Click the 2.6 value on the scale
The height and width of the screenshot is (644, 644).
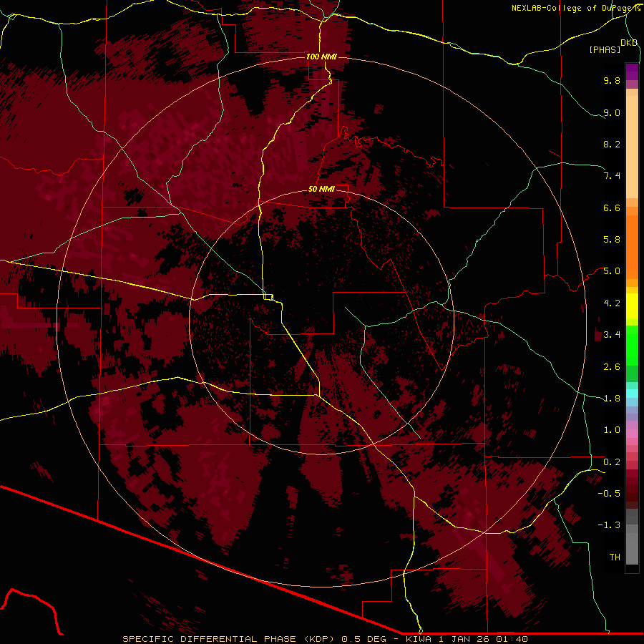pyautogui.click(x=612, y=367)
